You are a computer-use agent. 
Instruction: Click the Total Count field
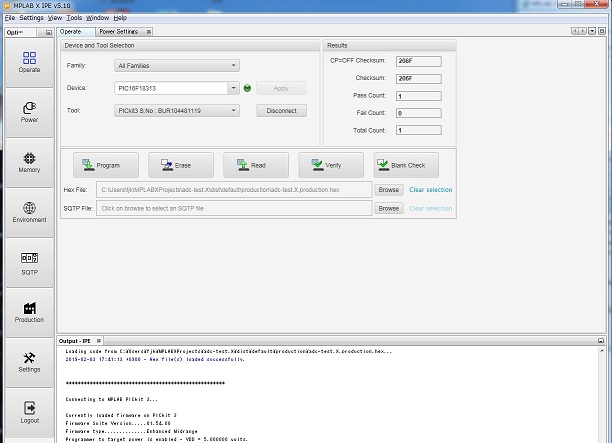click(x=419, y=130)
